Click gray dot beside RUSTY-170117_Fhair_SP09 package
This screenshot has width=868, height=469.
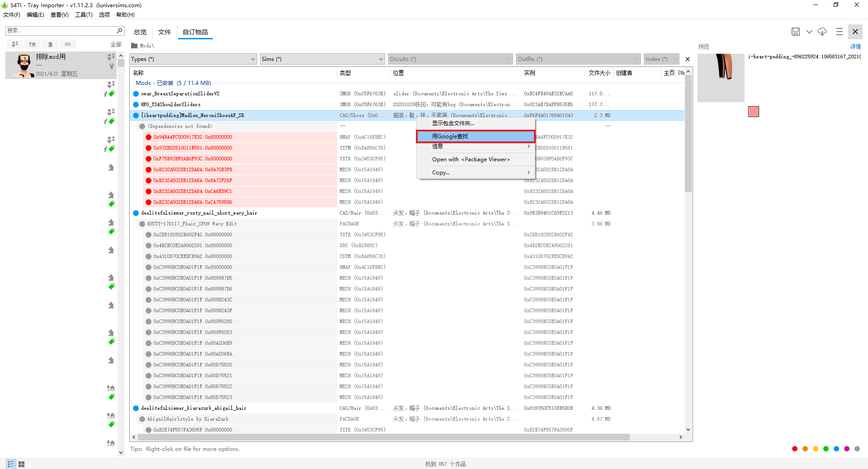(142, 224)
